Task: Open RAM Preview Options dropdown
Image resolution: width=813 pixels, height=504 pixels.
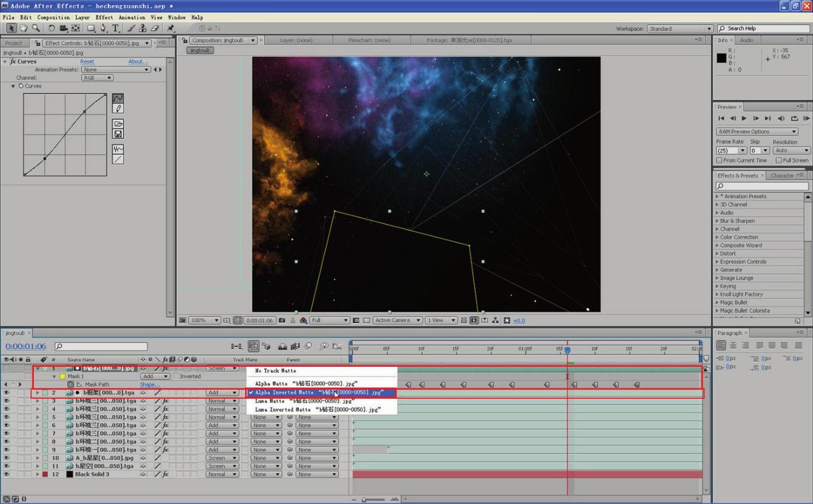Action: [757, 132]
